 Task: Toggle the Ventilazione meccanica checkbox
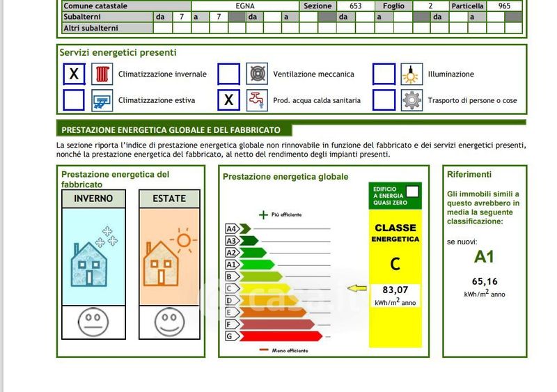[x=229, y=74]
